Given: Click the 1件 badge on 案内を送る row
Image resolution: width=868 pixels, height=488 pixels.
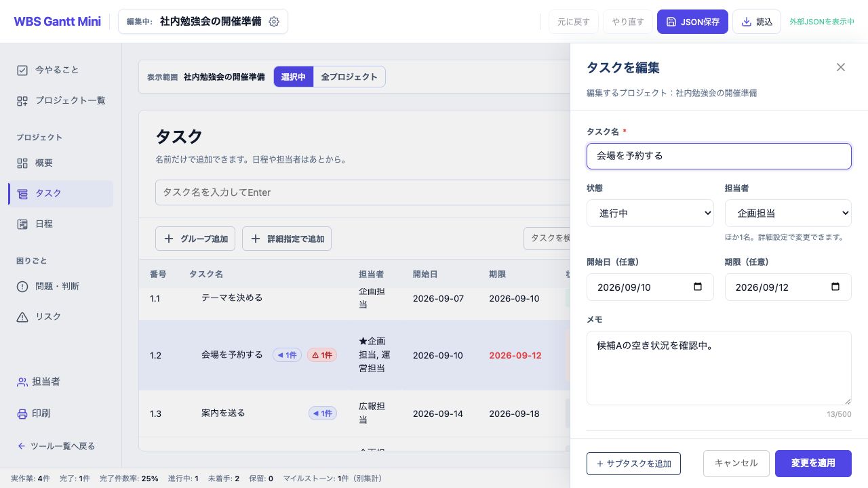Looking at the screenshot, I should point(323,413).
